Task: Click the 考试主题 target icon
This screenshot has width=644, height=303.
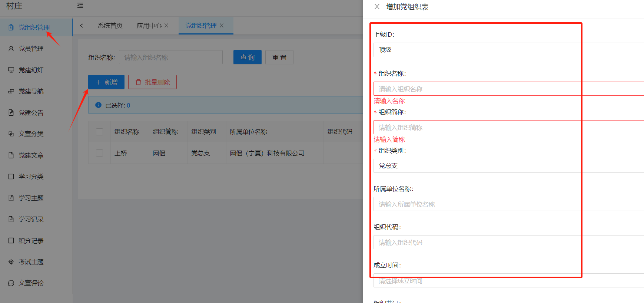Action: tap(11, 262)
